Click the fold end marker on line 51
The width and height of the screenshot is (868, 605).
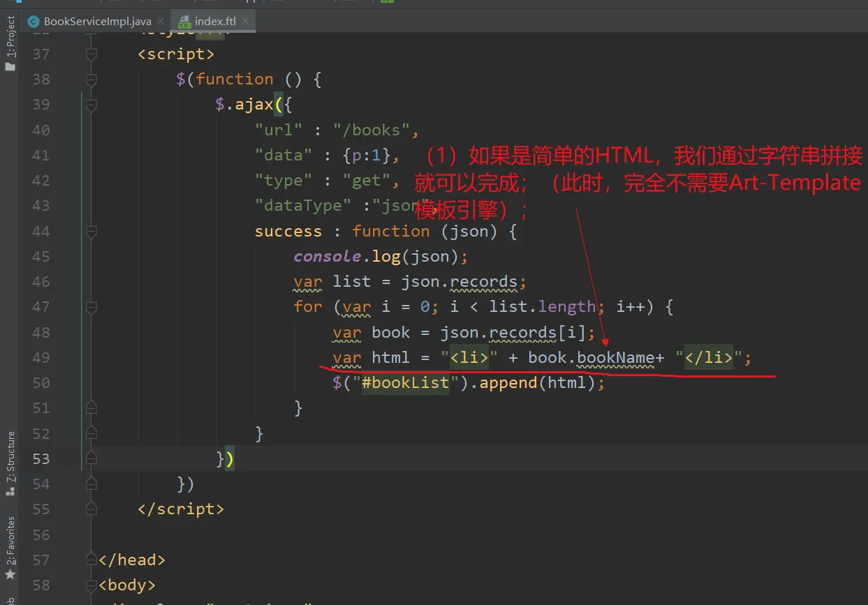(91, 408)
